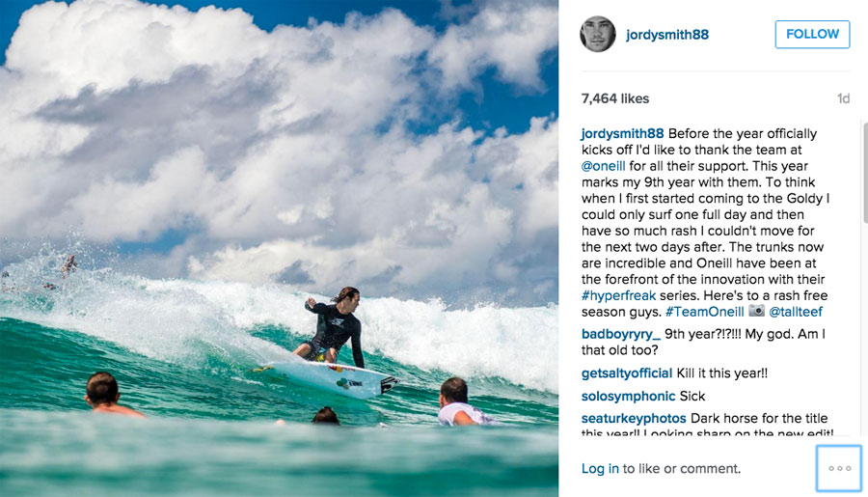Follow jordysmith88 with the FOLLOW button

[812, 35]
